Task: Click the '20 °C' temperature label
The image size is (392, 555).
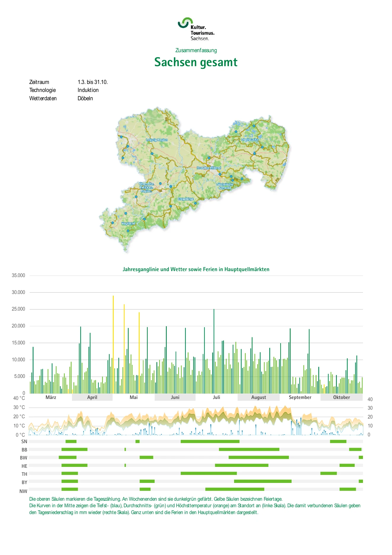Action: 19,416
